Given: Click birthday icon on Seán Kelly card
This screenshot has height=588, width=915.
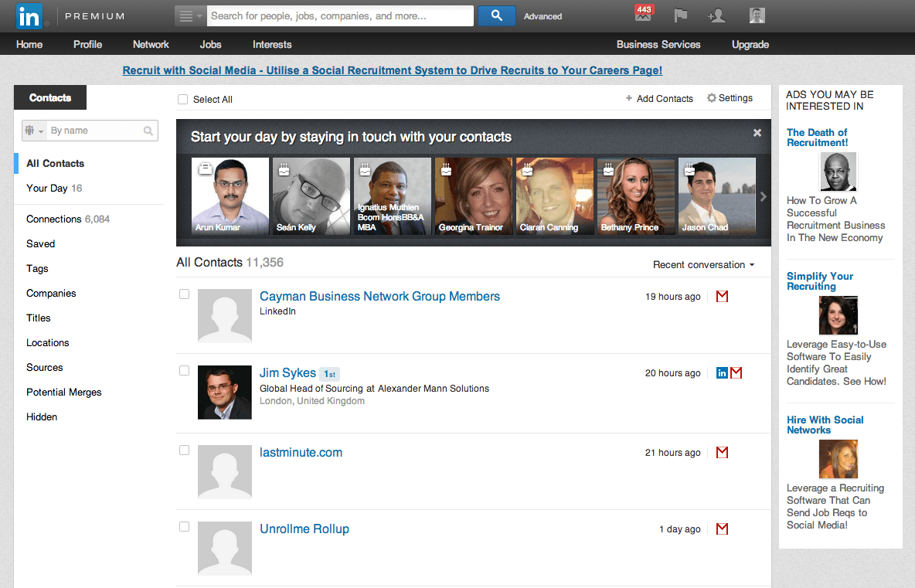Looking at the screenshot, I should tap(284, 170).
